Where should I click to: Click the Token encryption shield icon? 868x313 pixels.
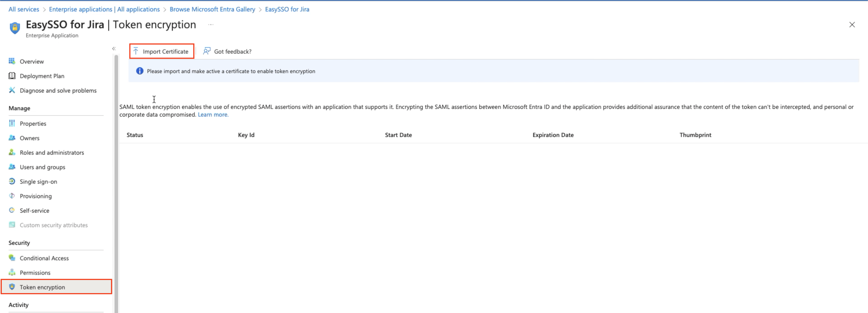(x=12, y=287)
